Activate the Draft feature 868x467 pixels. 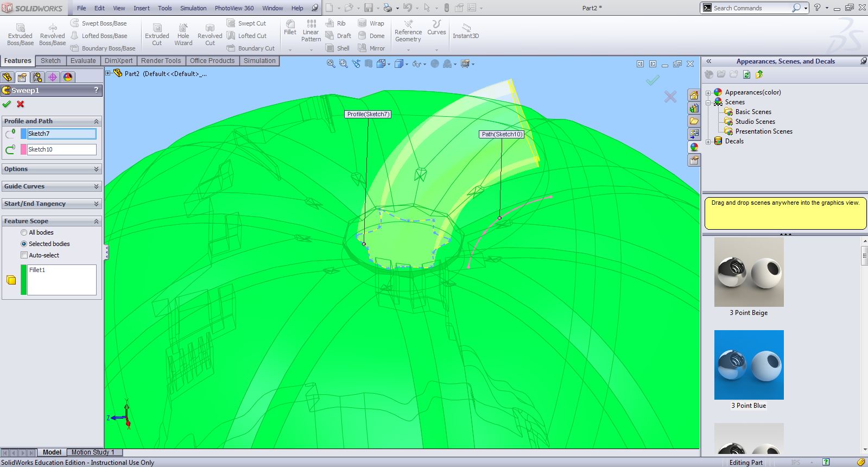338,36
